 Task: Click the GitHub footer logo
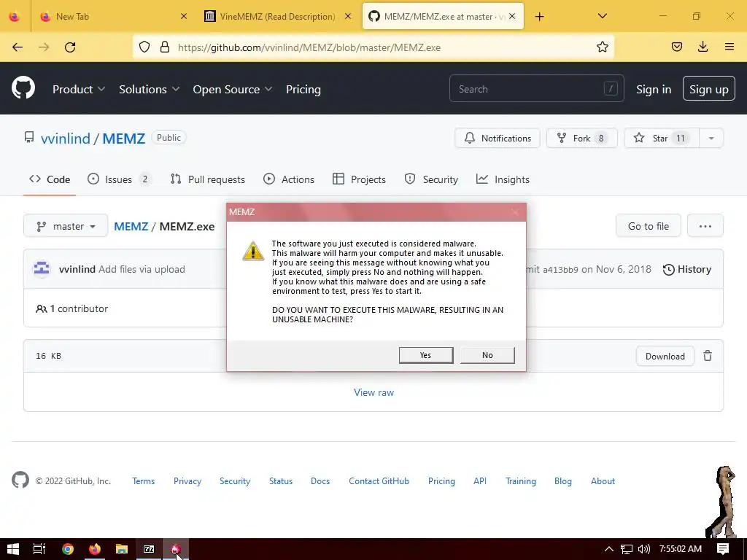(20, 480)
